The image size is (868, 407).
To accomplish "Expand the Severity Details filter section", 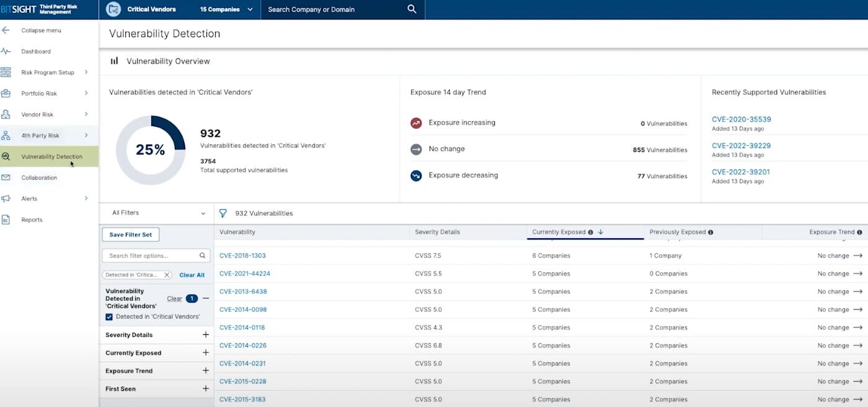I will pos(206,335).
